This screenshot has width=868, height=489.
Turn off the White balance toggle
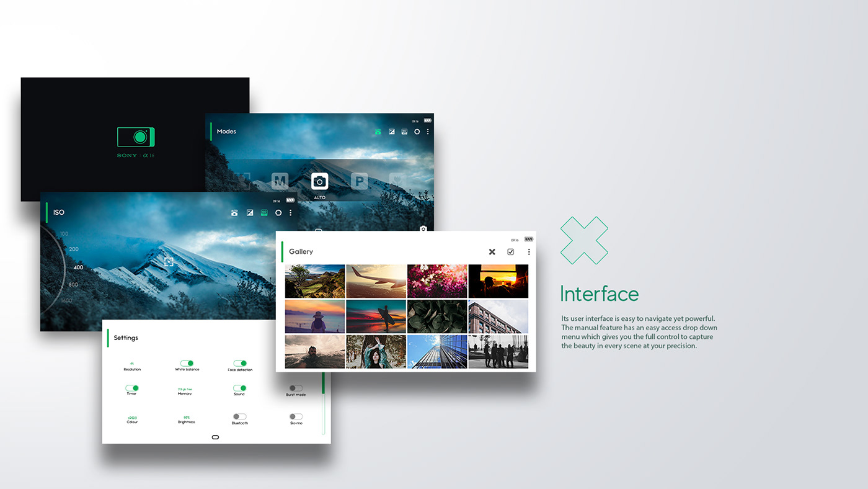click(x=187, y=363)
